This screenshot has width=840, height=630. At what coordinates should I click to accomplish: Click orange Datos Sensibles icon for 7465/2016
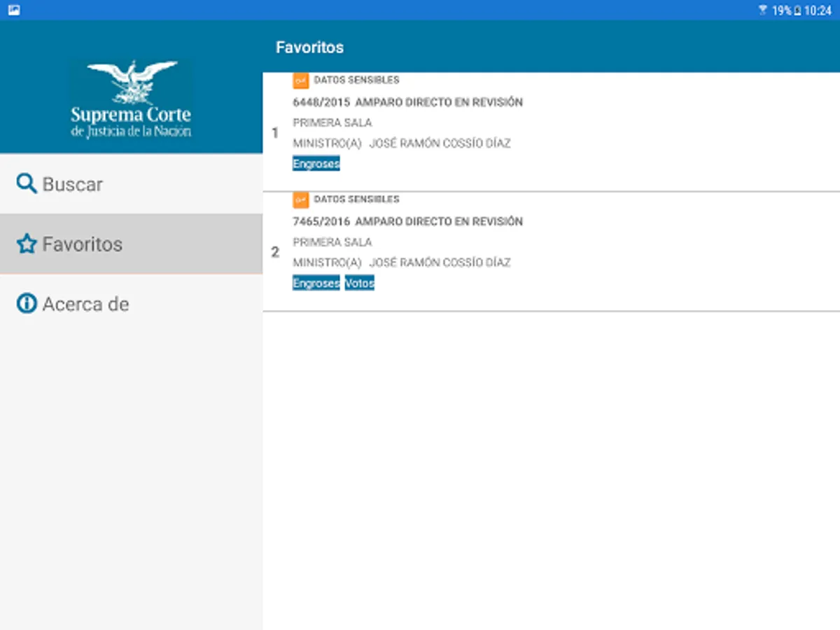tap(301, 200)
